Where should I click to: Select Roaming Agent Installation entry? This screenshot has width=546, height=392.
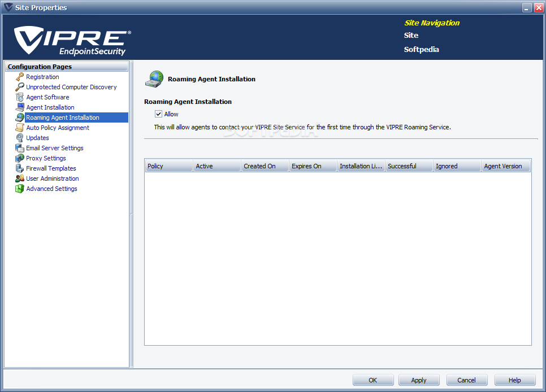[x=63, y=117]
